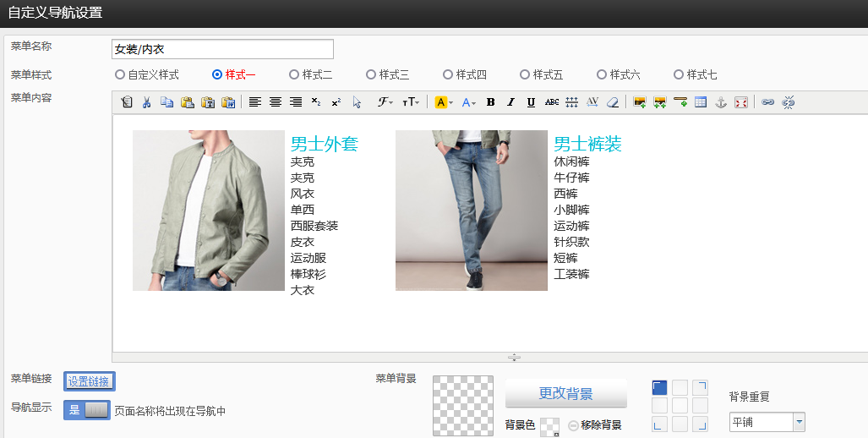Click the 更改背景 button
The image size is (868, 438).
click(x=565, y=393)
